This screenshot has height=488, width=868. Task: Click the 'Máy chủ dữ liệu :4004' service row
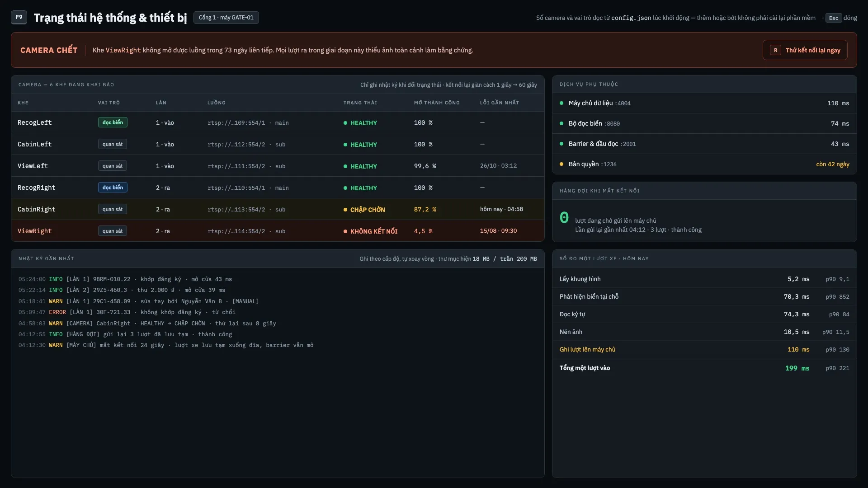click(704, 103)
